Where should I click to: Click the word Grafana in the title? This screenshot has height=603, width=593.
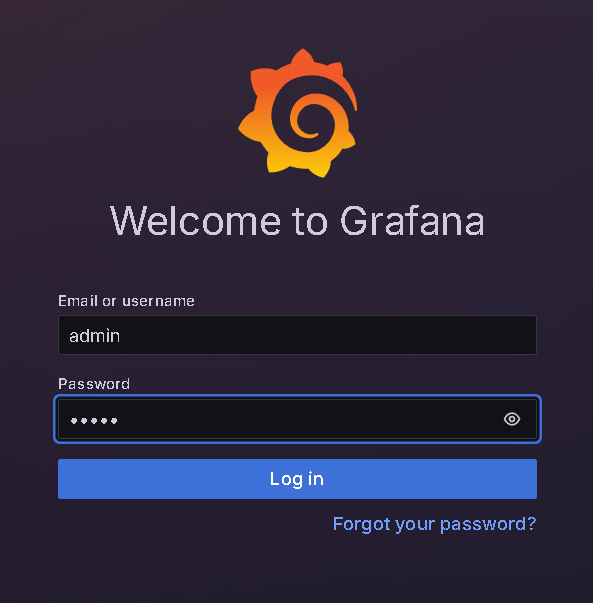coord(412,221)
